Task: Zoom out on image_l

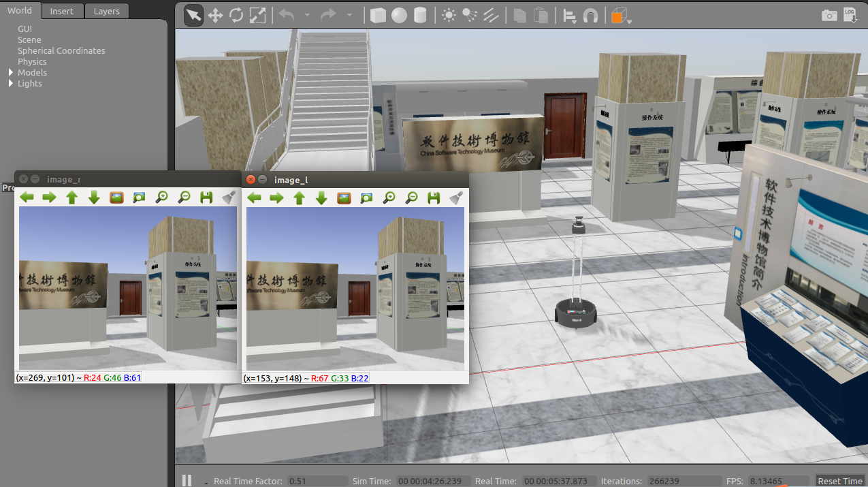Action: click(411, 198)
